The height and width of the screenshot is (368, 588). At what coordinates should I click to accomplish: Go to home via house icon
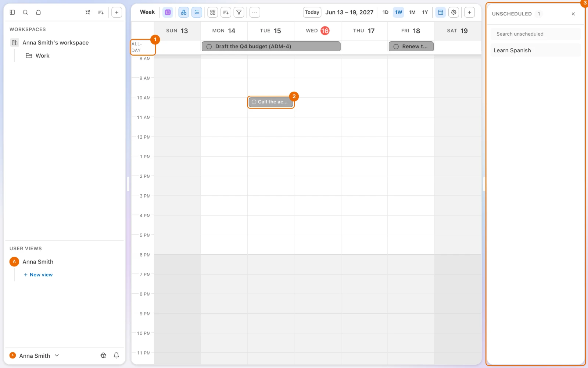click(38, 12)
